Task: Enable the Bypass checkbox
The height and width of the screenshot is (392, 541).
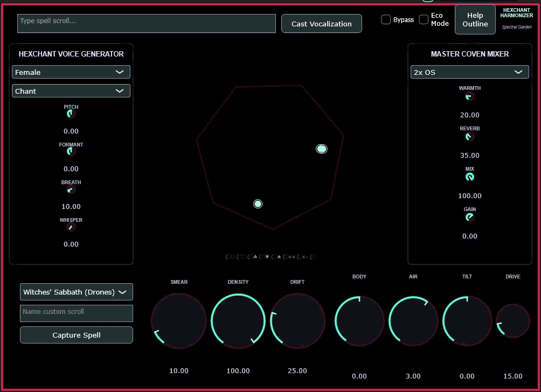Action: (x=386, y=19)
